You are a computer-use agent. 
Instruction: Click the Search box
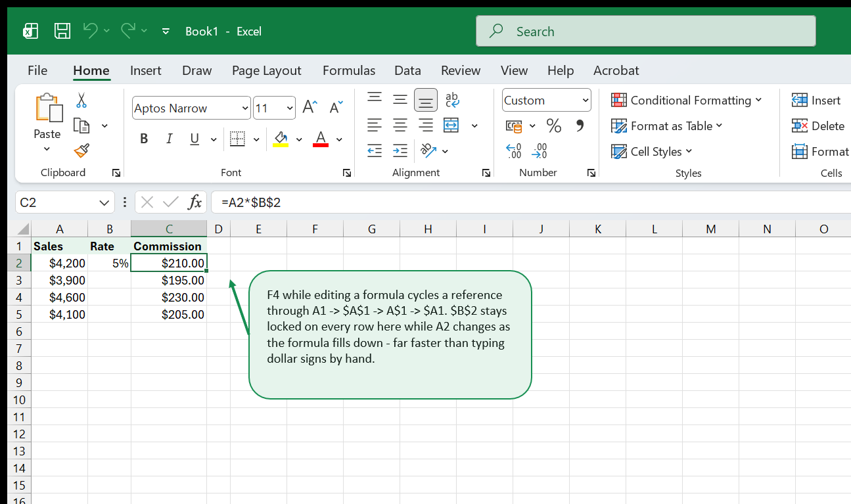tap(646, 31)
